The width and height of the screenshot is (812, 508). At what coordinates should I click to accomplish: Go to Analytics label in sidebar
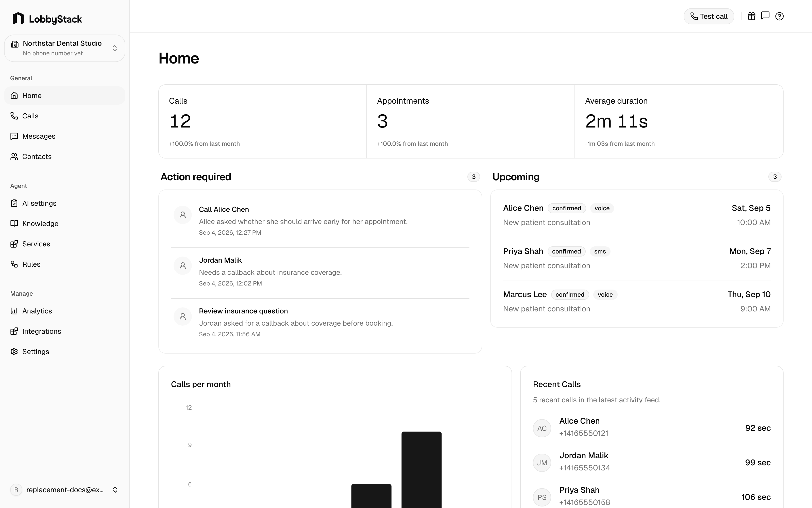37,311
